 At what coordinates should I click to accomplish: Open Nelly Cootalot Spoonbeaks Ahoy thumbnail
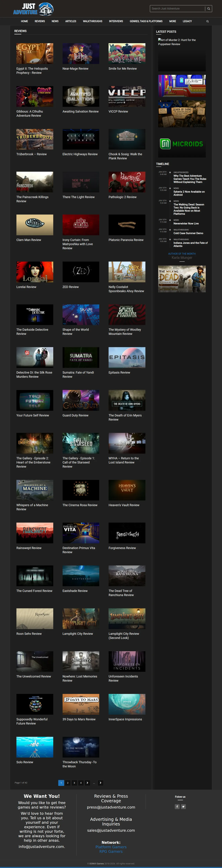pos(127,272)
